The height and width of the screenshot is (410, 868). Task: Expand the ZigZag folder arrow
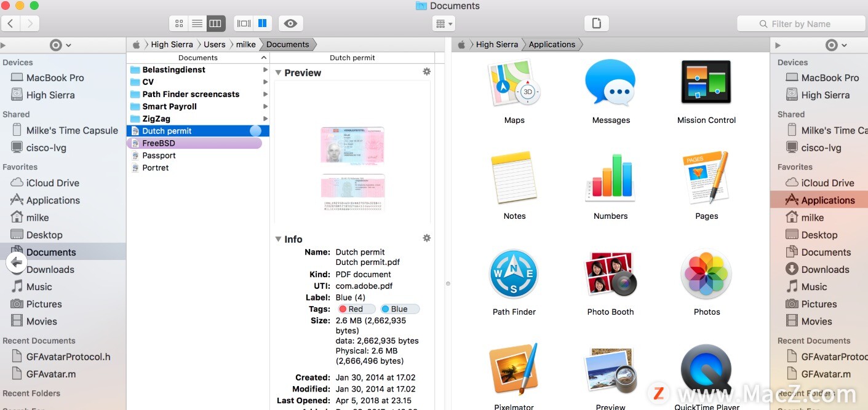265,119
